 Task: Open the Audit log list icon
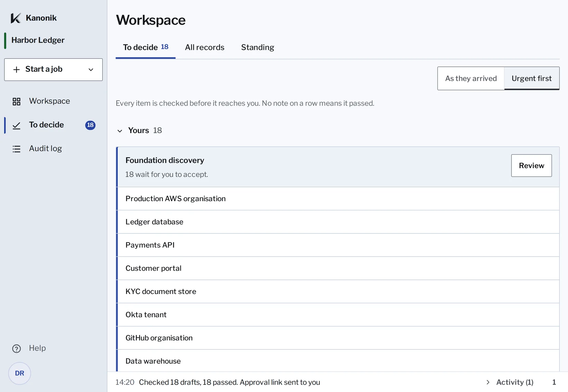pos(17,149)
